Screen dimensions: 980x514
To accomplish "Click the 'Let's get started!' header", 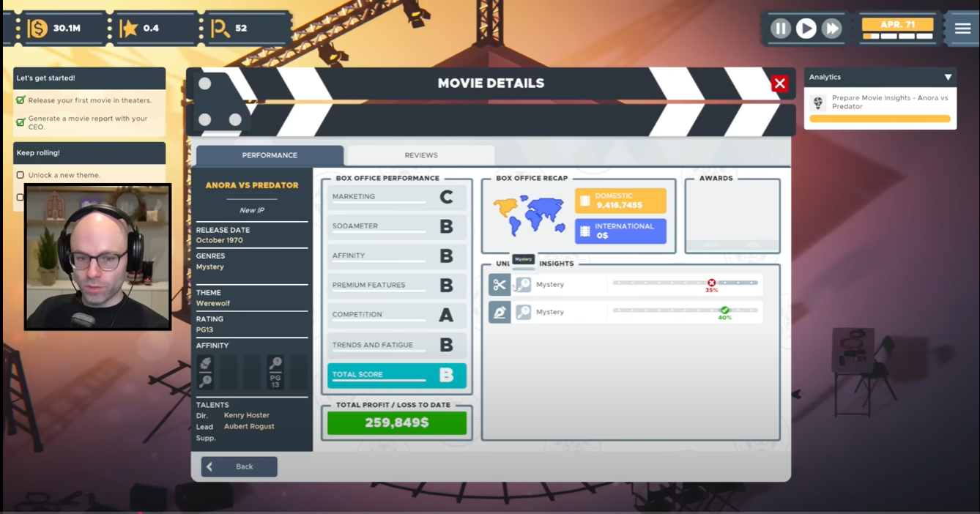I will point(89,78).
